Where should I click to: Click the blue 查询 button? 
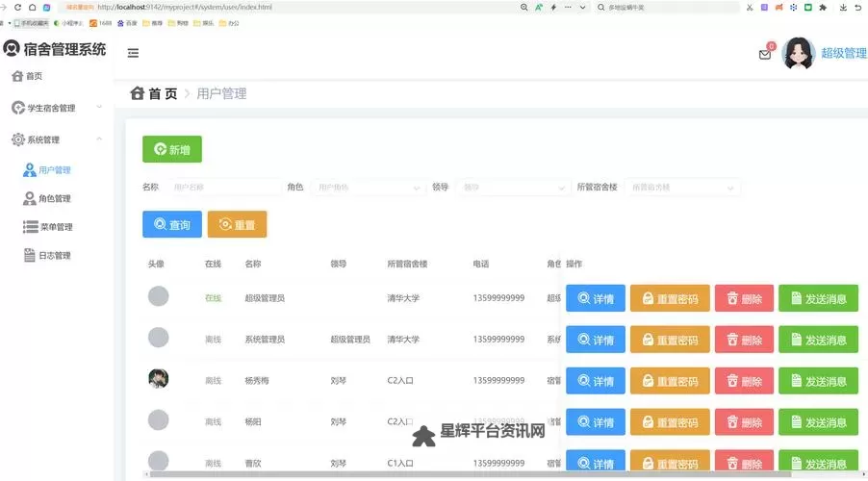pos(172,224)
